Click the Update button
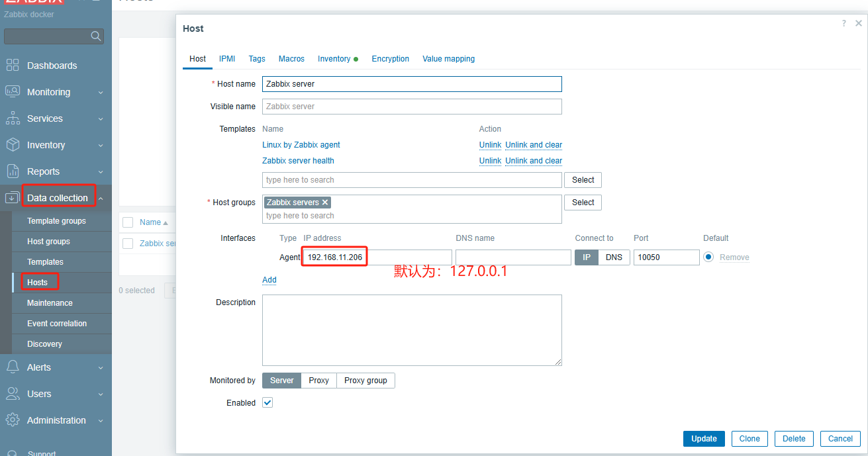This screenshot has width=868, height=456. point(704,439)
